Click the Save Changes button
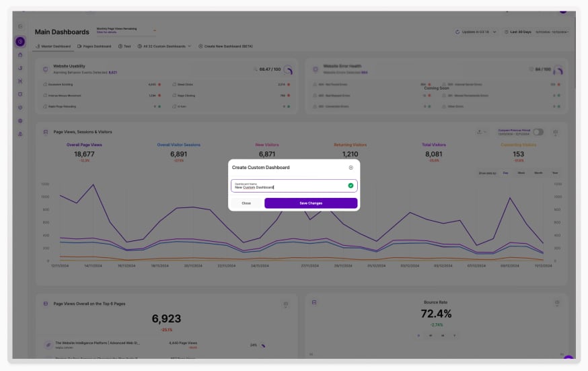 (311, 203)
